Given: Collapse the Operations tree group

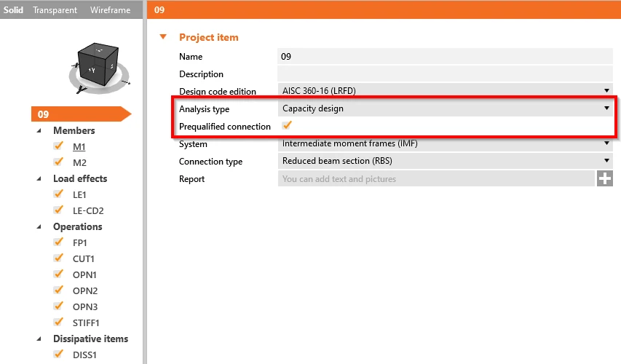Looking at the screenshot, I should [x=39, y=226].
